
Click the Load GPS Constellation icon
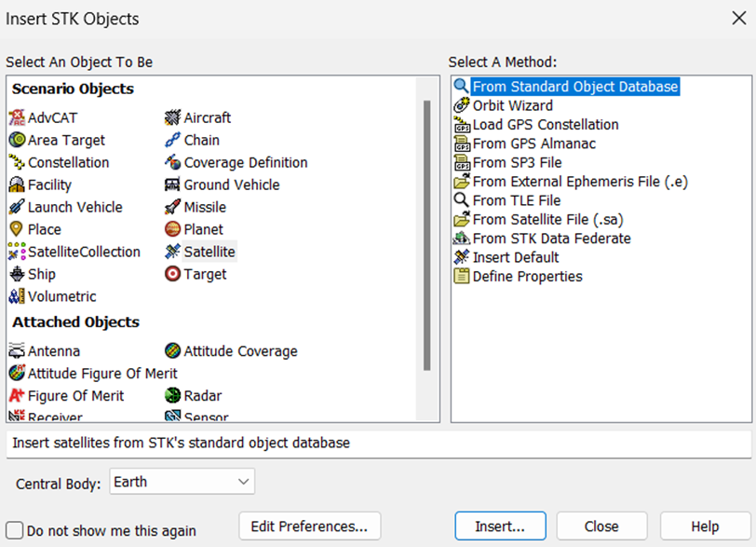tap(462, 125)
